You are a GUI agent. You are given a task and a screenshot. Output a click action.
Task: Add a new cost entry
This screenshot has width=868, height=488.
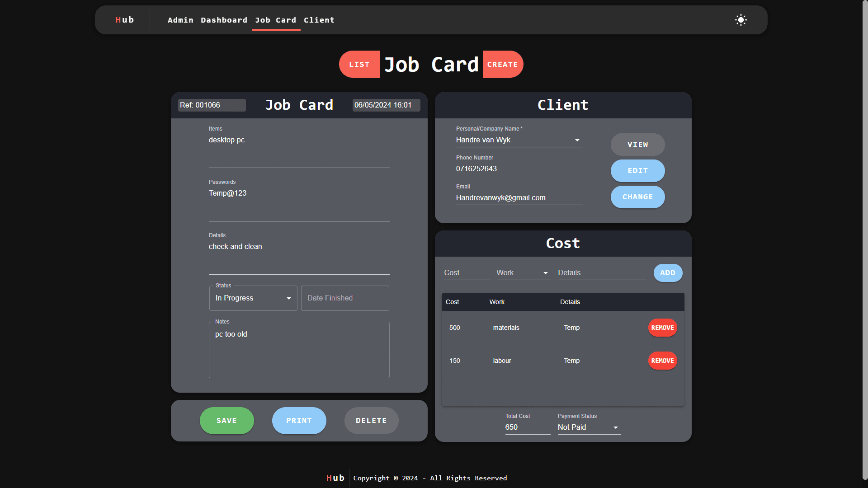(668, 273)
